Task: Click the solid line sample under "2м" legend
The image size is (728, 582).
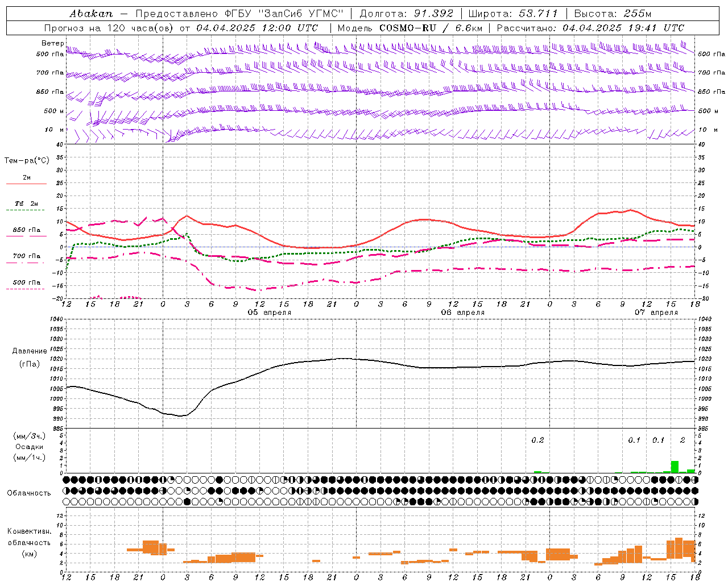Action: pos(26,184)
